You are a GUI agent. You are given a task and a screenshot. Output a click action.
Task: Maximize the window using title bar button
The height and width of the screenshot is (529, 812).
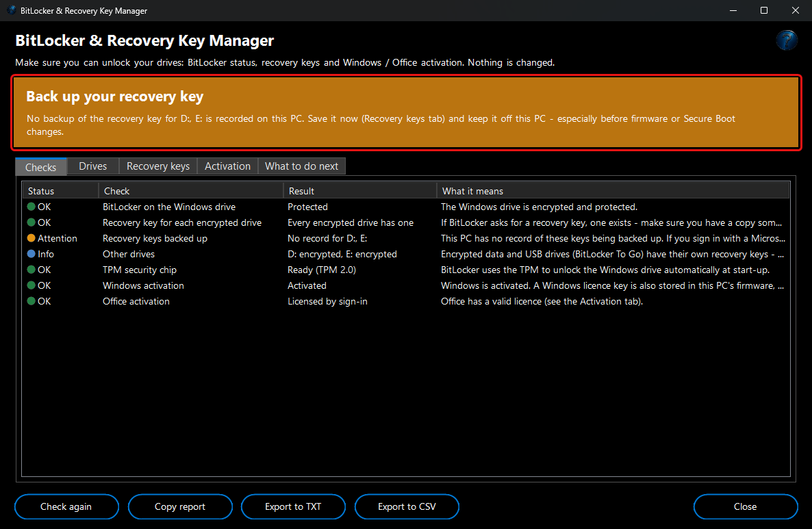[x=764, y=10]
